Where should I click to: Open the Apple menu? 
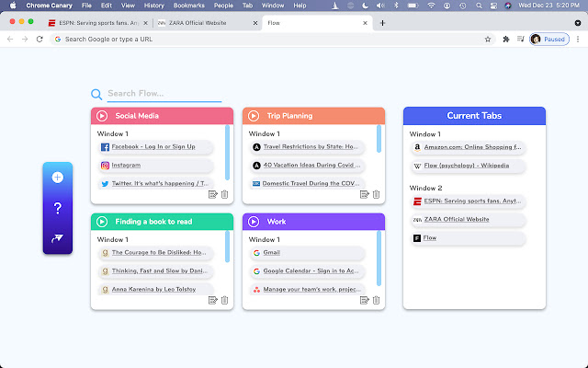pyautogui.click(x=13, y=6)
